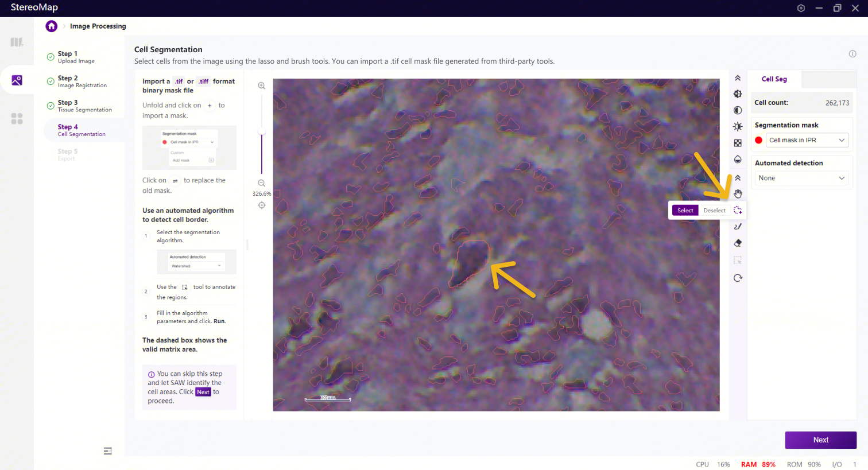868x470 pixels.
Task: Open the Cell Seg tab
Action: 774,79
